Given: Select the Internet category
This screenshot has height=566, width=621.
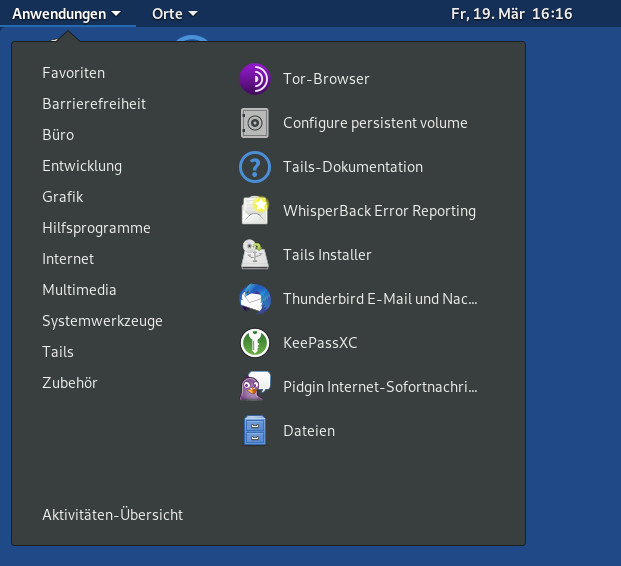Looking at the screenshot, I should pyautogui.click(x=68, y=259).
